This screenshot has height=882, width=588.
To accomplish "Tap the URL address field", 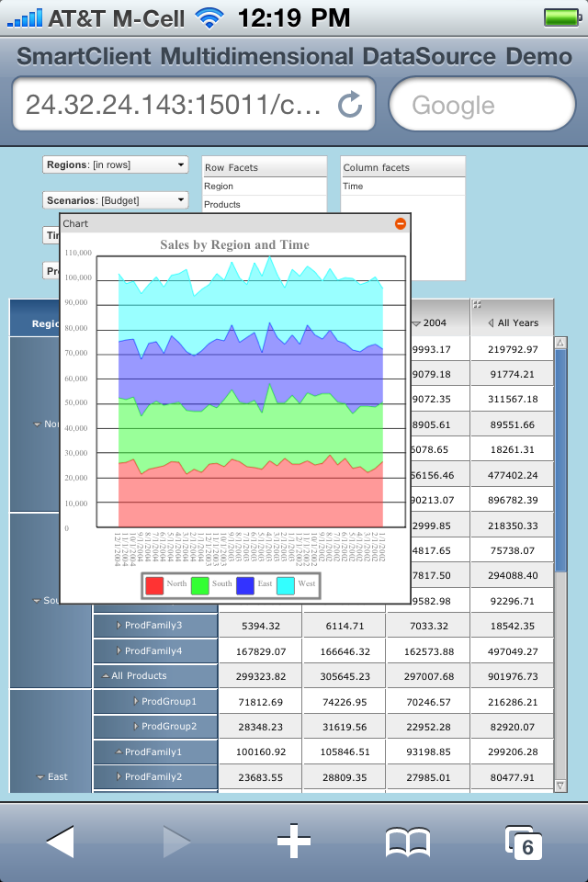I will click(194, 104).
